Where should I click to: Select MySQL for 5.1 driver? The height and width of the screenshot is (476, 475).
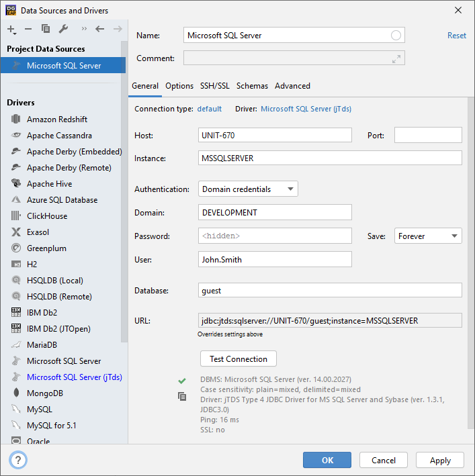pos(63,425)
